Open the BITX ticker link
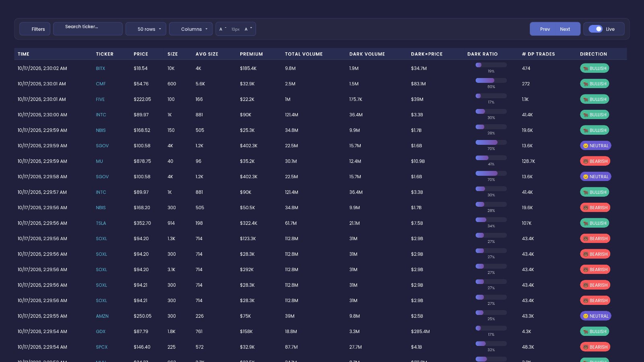 [100, 68]
